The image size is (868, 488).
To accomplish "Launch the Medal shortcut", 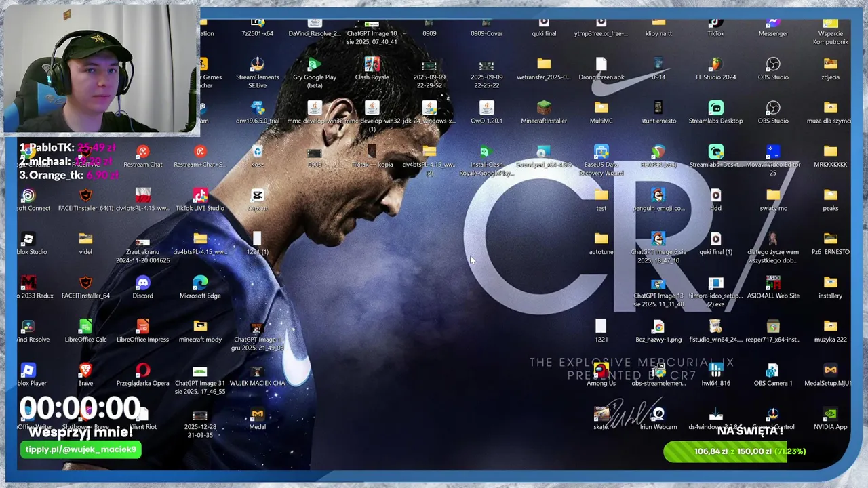I will (x=257, y=418).
